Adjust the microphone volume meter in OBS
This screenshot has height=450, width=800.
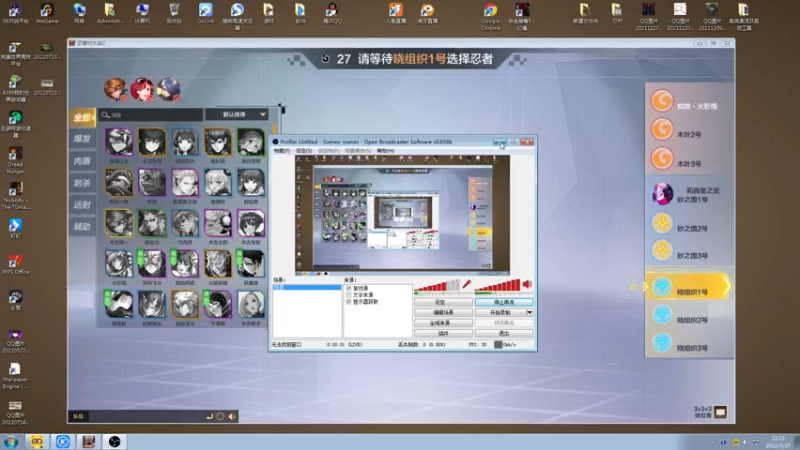437,286
